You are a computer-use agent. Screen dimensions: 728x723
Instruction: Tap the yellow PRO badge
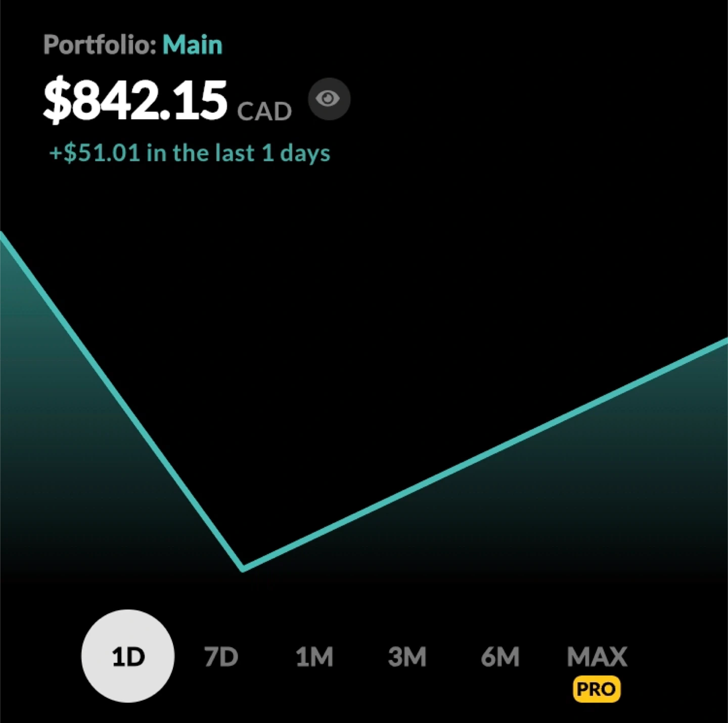[597, 689]
